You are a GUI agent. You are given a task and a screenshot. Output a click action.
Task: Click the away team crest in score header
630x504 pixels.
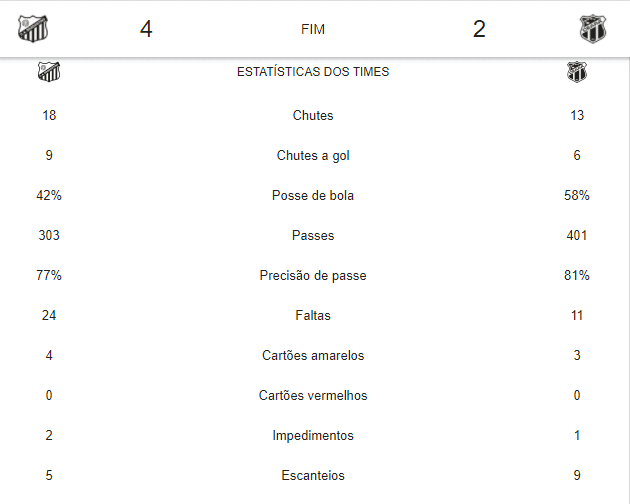tap(593, 29)
